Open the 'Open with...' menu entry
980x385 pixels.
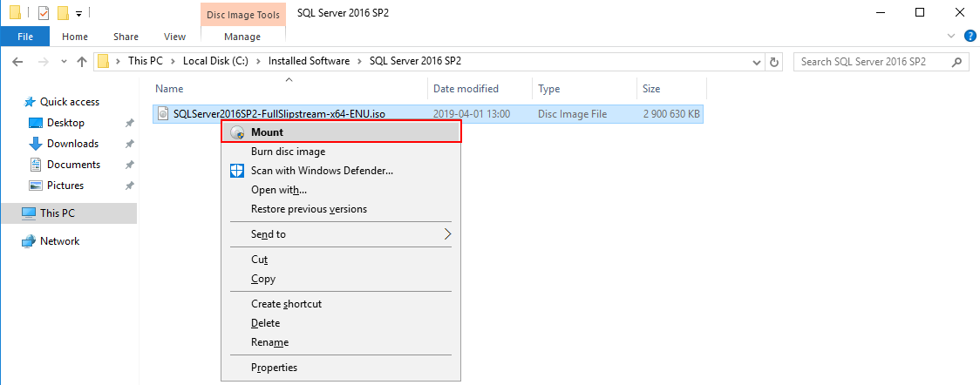(341, 190)
